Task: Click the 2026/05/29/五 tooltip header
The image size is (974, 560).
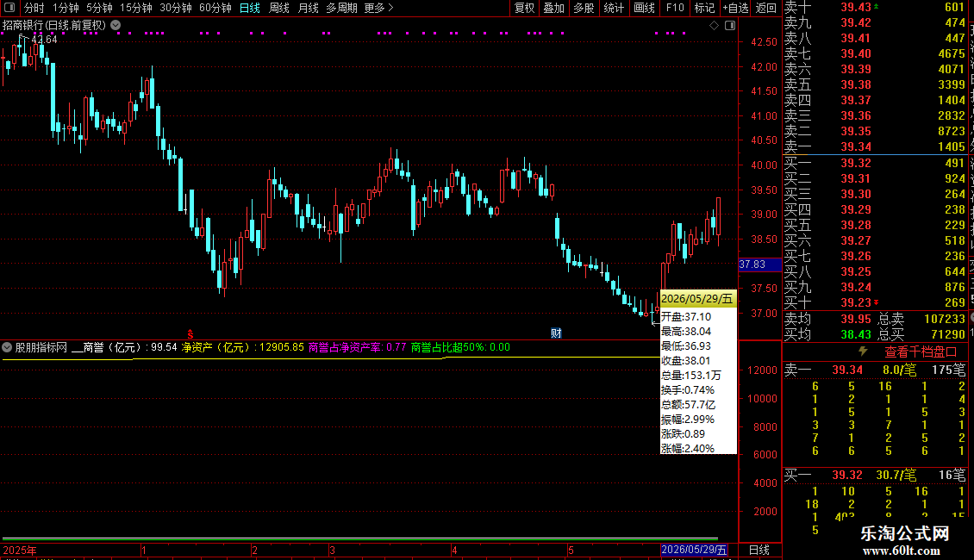Action: (x=697, y=299)
